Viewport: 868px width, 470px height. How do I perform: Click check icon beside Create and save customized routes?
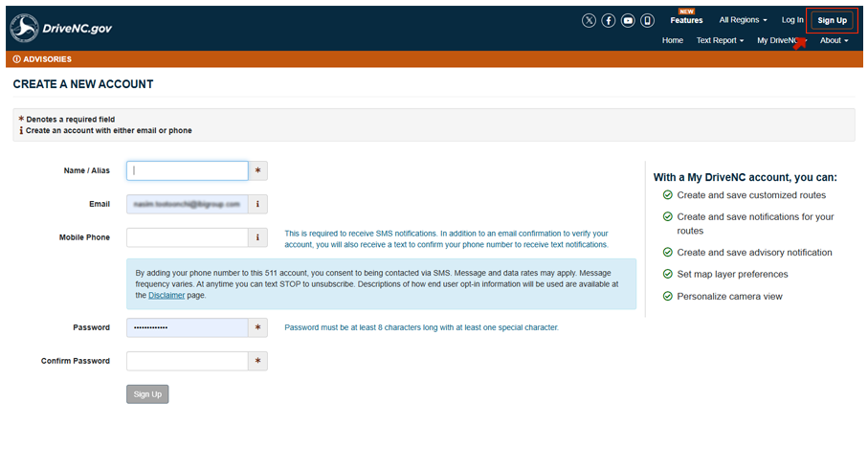click(668, 195)
